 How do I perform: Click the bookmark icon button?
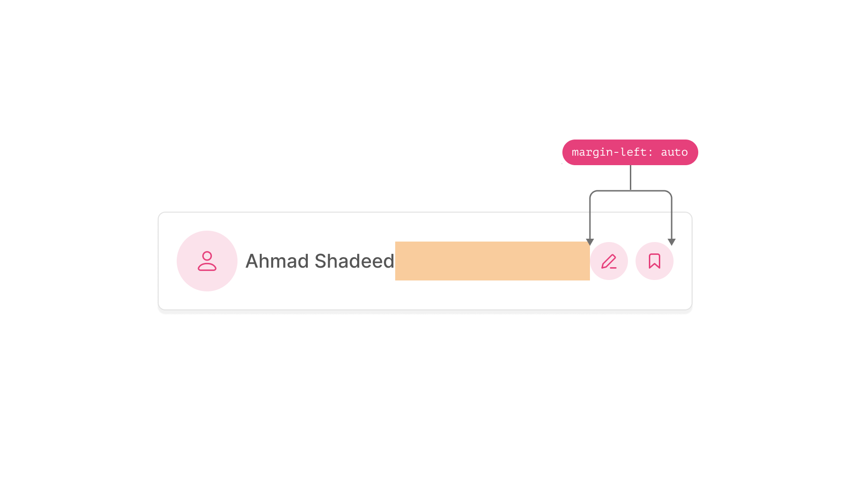[655, 261]
